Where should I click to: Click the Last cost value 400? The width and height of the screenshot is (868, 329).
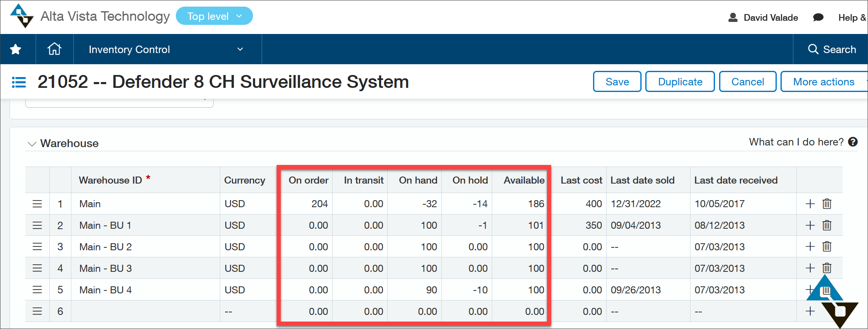click(594, 204)
